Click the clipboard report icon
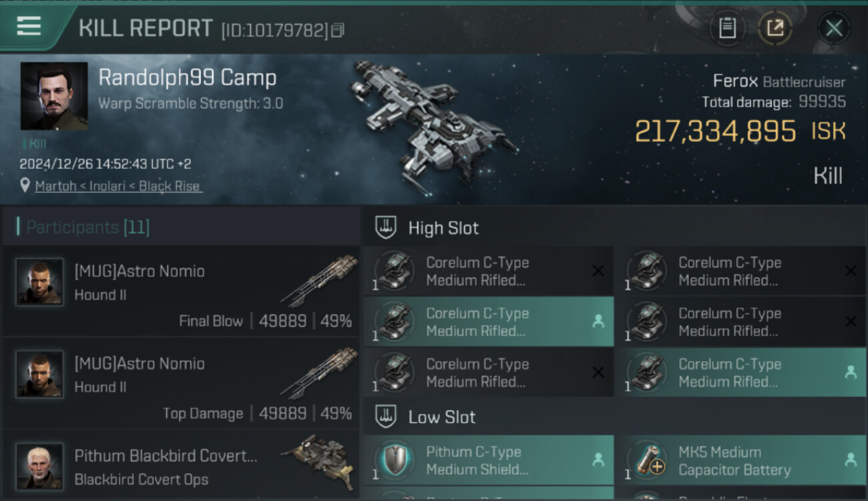This screenshot has height=501, width=868. [727, 28]
